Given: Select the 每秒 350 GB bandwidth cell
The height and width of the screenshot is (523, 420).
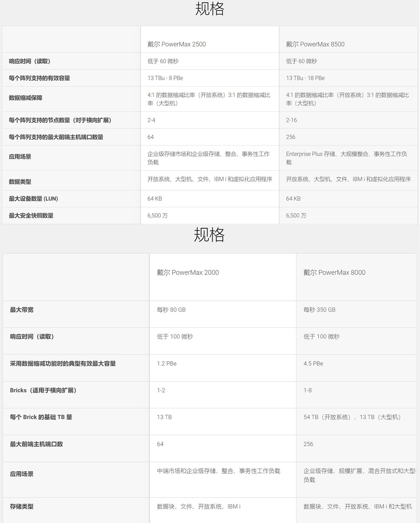Looking at the screenshot, I should [319, 310].
